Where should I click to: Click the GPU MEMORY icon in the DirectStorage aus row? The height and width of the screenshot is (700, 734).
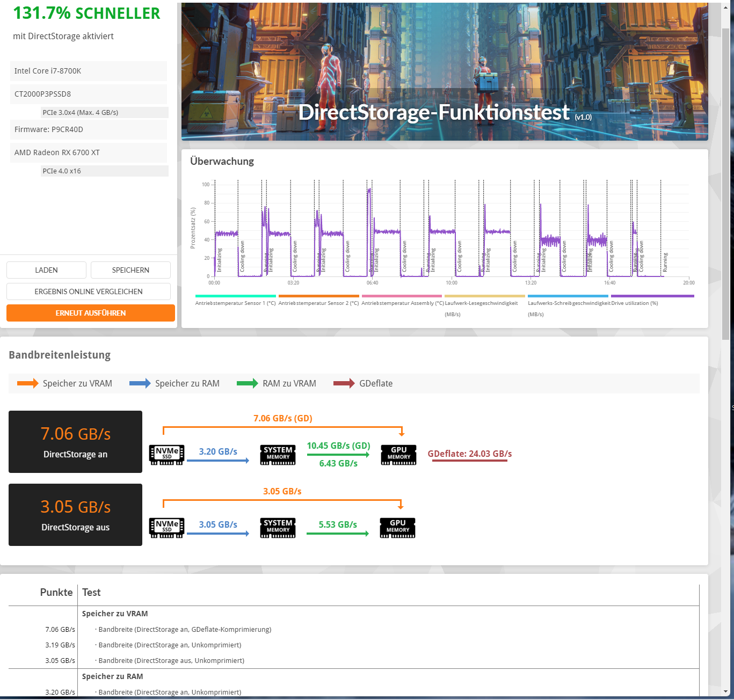click(x=397, y=528)
